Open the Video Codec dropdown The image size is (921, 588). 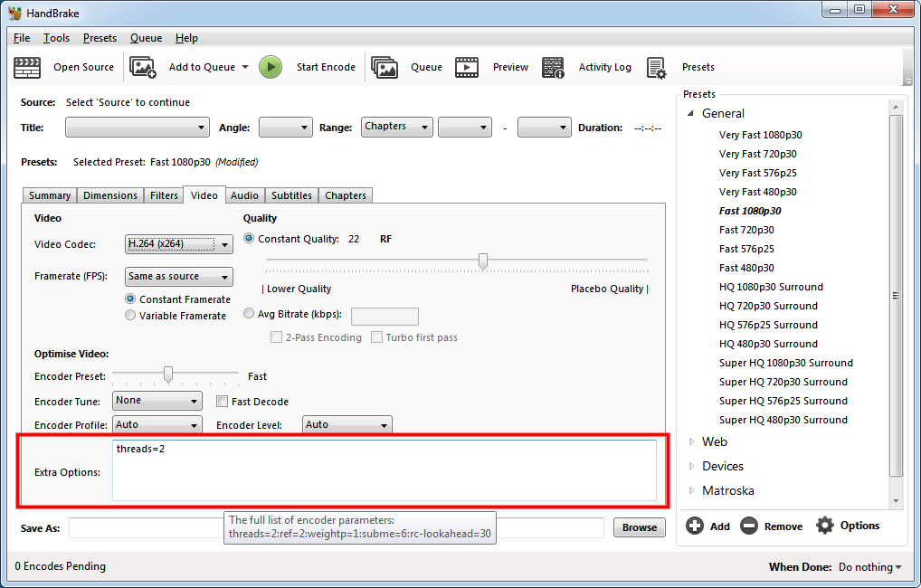point(178,243)
